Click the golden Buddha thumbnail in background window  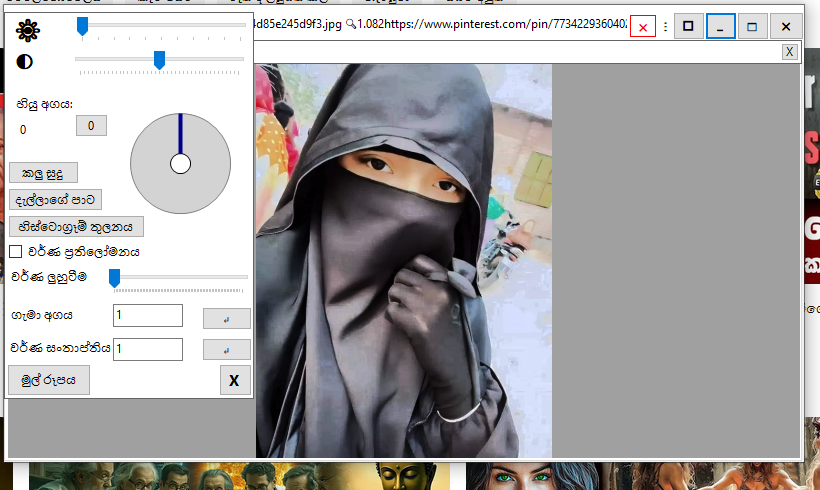click(x=405, y=476)
